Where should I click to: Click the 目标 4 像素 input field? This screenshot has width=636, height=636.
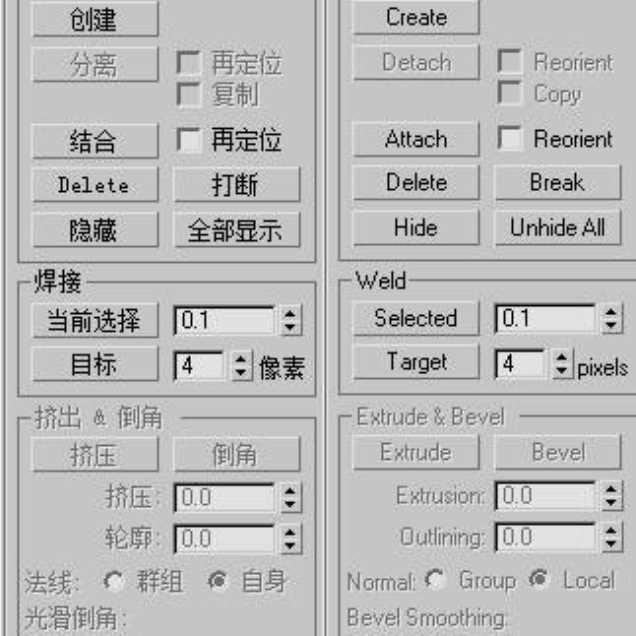tap(198, 365)
